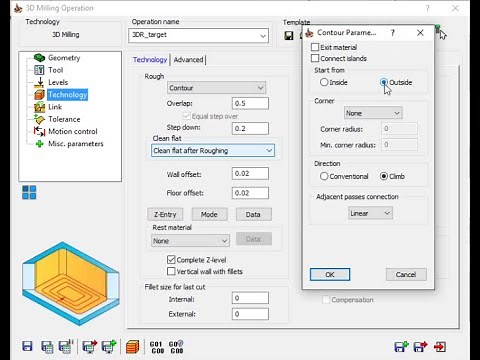Toggle the Equal step over checkbox
This screenshot has height=360, width=480.
pyautogui.click(x=186, y=116)
